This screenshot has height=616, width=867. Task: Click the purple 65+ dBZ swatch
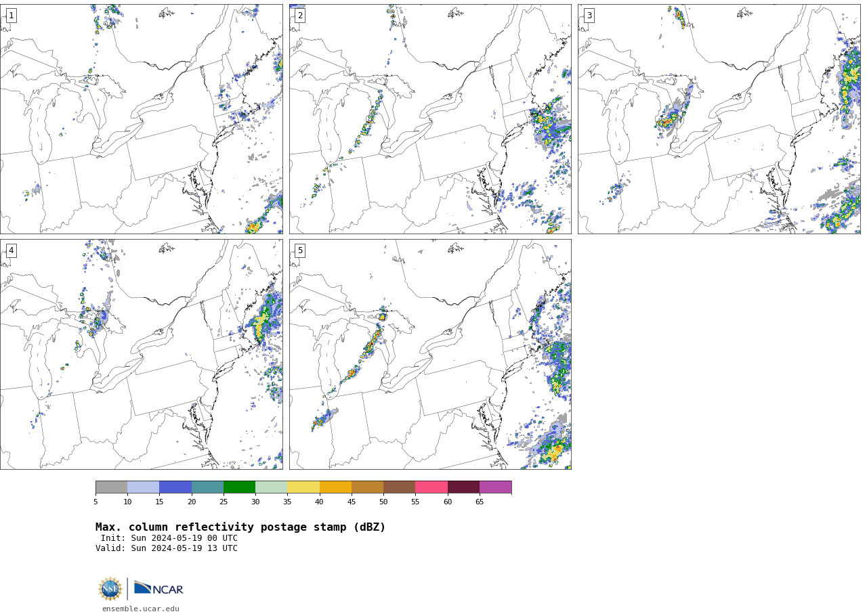[495, 487]
